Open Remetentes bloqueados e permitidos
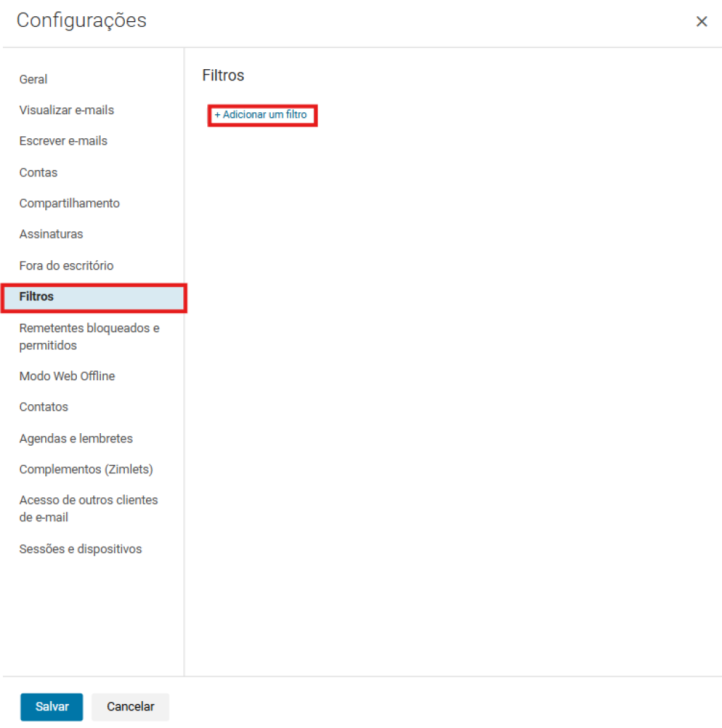The height and width of the screenshot is (728, 722). coord(89,336)
